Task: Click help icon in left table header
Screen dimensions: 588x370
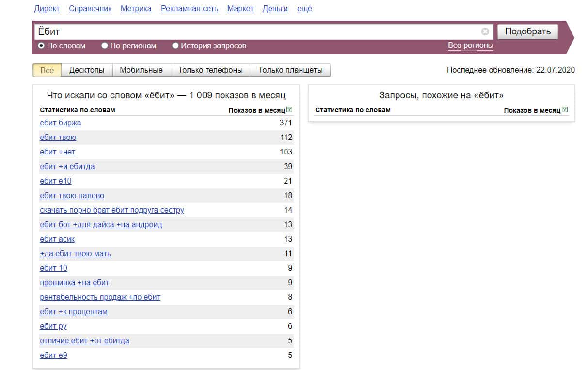Action: (289, 110)
